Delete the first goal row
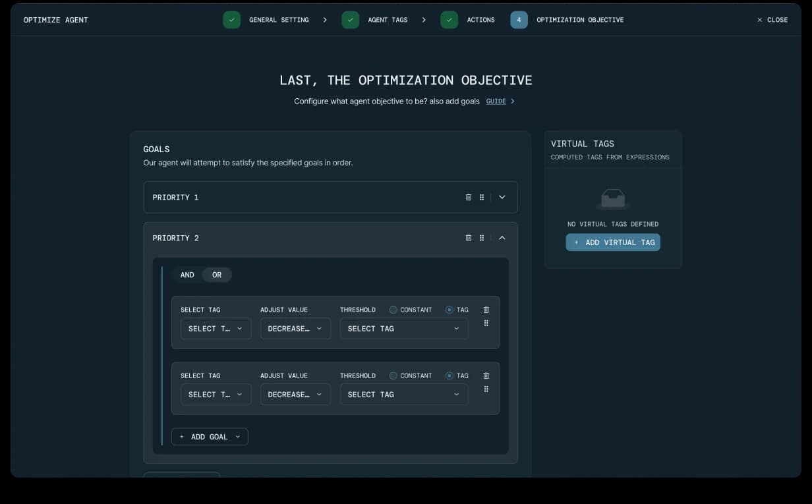The image size is (812, 504). coord(486,310)
